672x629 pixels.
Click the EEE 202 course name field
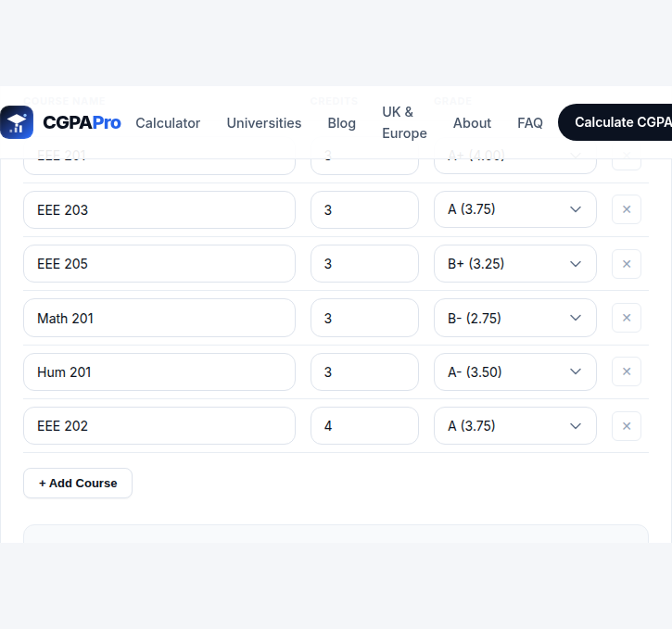pyautogui.click(x=159, y=425)
